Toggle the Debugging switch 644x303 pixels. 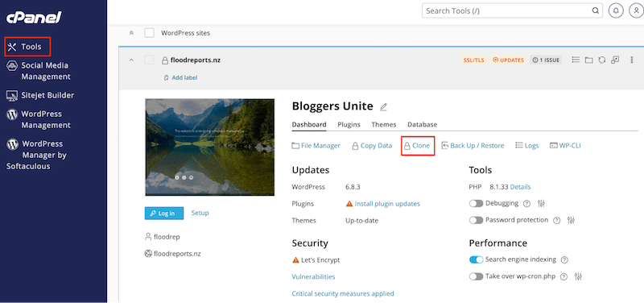point(476,204)
